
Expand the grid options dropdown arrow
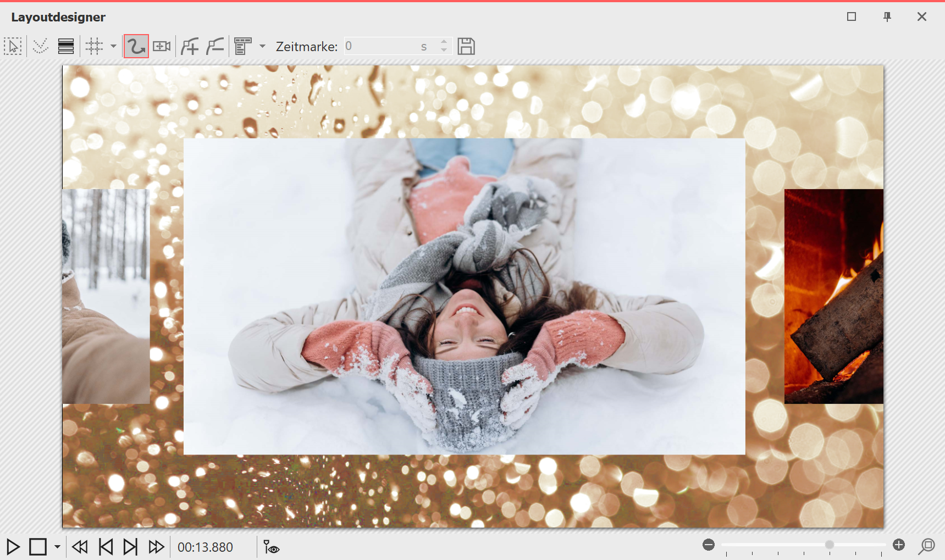point(113,46)
